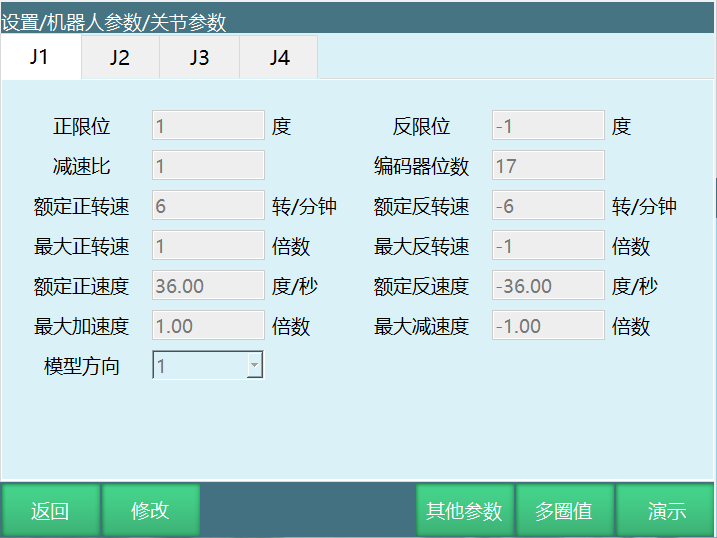Select the J1 joint tab

[40, 57]
